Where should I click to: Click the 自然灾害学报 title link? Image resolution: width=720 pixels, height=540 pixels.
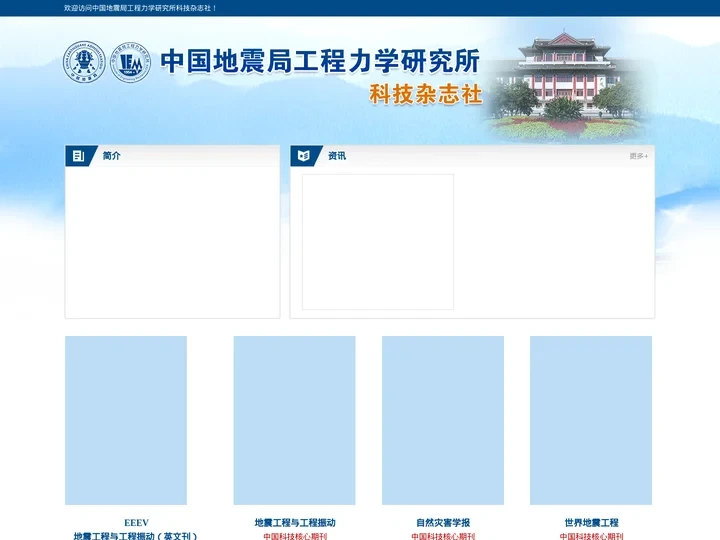[443, 523]
